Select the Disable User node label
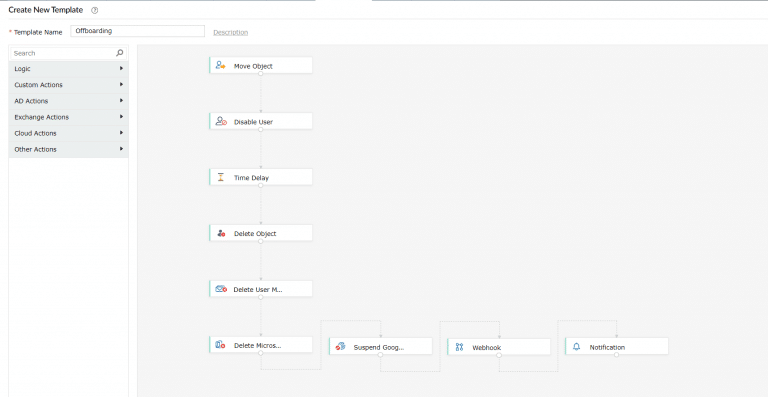This screenshot has width=768, height=397. coord(253,122)
